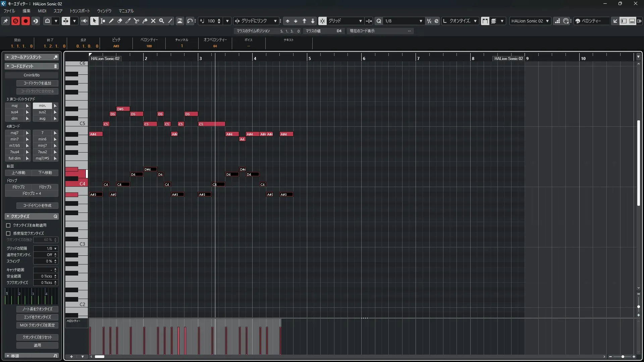Activate the Record in Editor button
Image resolution: width=644 pixels, height=362 pixels.
tap(25, 21)
